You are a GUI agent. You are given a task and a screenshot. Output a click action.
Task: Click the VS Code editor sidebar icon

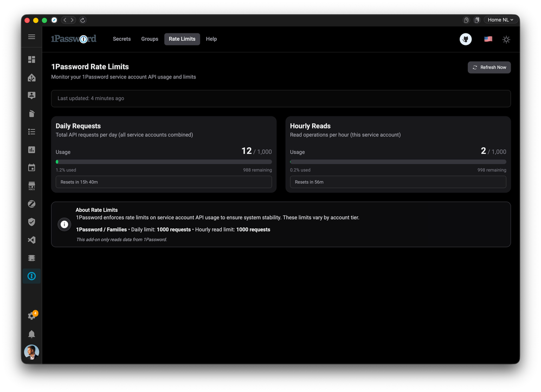pos(31,240)
